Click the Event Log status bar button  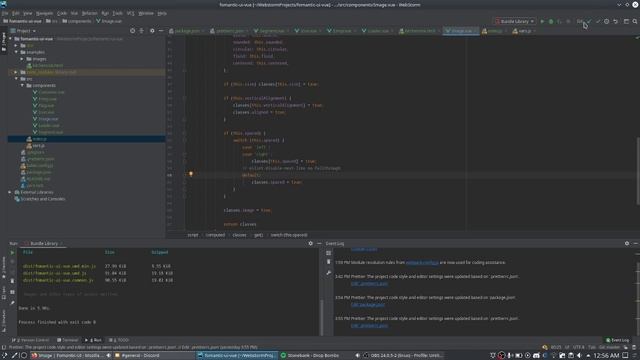pos(618,340)
